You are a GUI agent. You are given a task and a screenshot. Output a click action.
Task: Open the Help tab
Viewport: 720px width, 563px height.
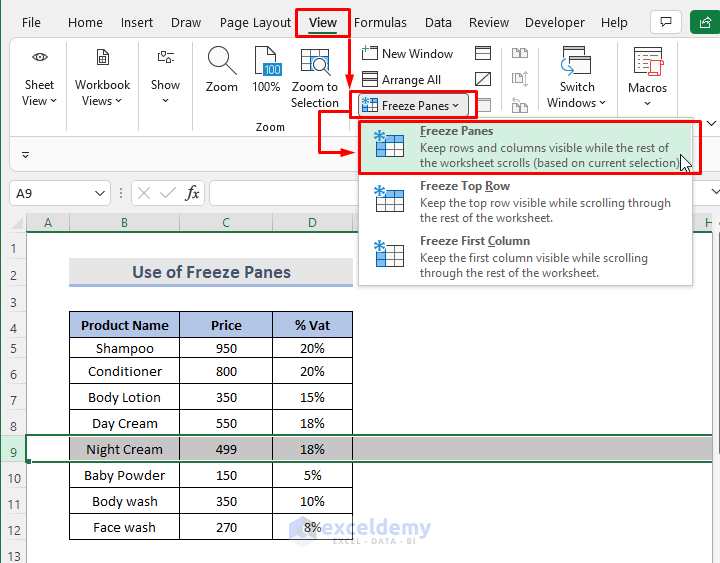614,23
